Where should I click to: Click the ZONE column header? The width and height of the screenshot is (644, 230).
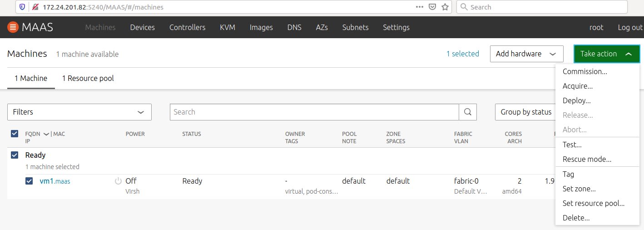click(393, 134)
